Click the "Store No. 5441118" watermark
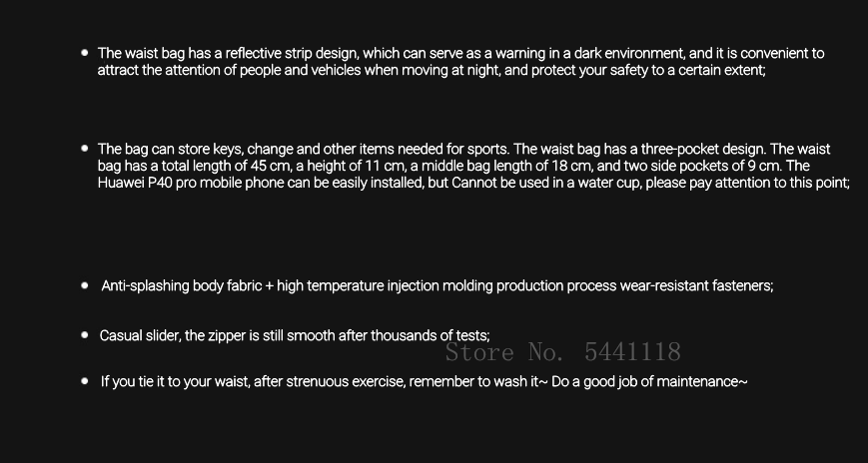868x463 pixels. click(562, 352)
